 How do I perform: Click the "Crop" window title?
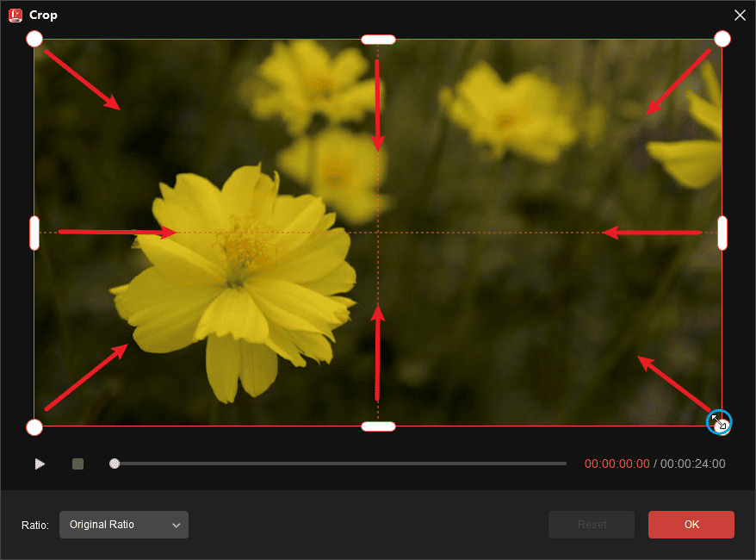pos(43,16)
